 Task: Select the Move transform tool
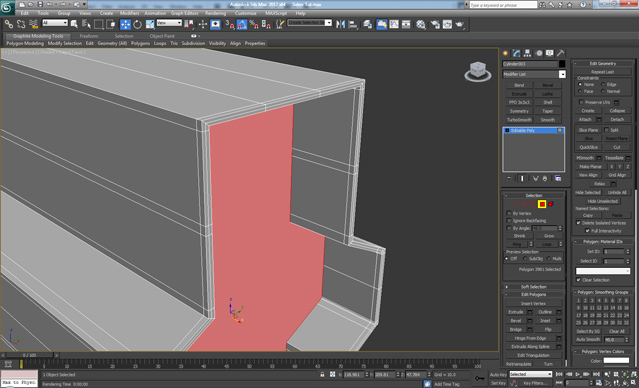pos(126,24)
